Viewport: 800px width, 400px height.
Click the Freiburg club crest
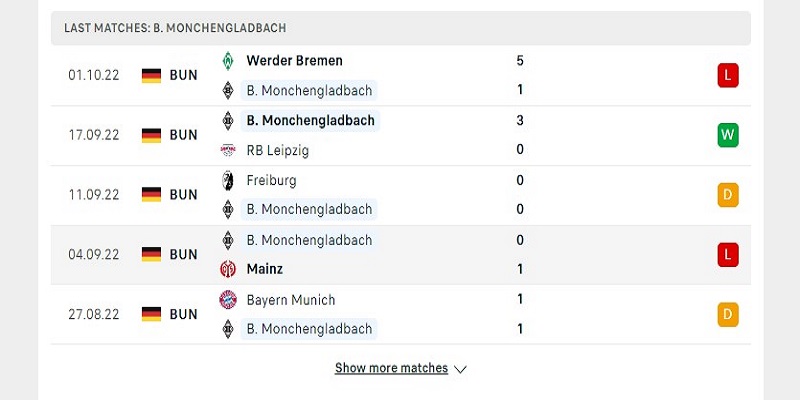point(228,181)
